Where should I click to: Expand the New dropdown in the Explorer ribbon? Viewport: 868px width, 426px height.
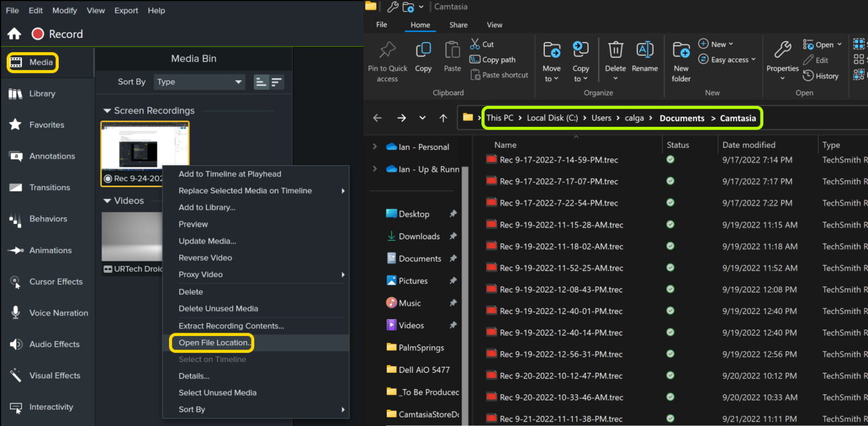pyautogui.click(x=716, y=44)
